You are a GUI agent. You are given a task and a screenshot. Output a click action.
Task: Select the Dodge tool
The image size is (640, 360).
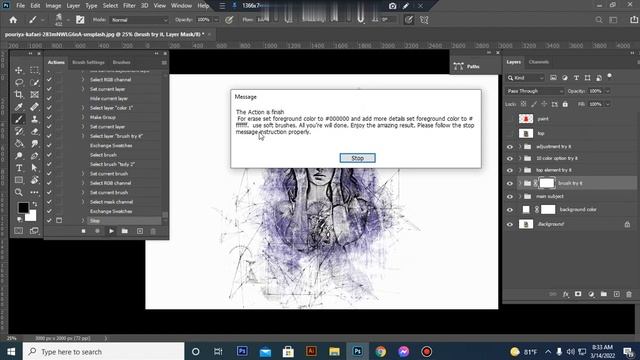[19, 156]
